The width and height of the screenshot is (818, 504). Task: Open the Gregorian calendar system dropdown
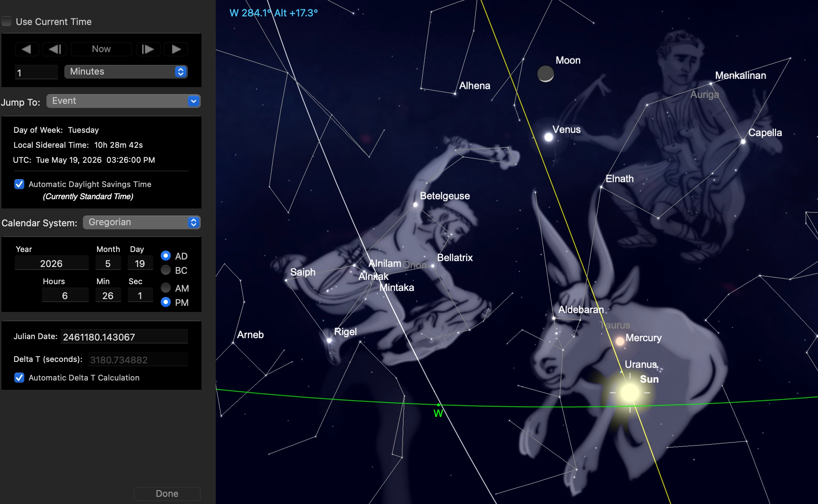click(x=141, y=222)
